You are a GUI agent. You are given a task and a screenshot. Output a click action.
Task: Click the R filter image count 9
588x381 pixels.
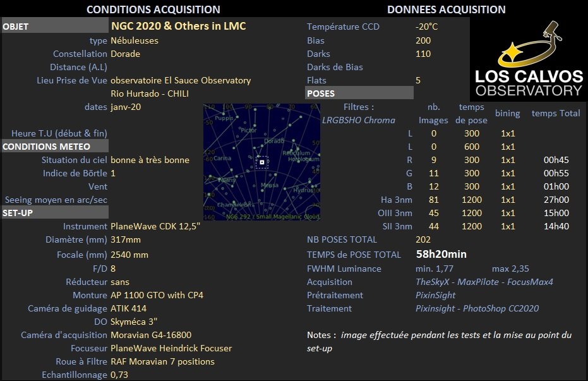(x=433, y=160)
